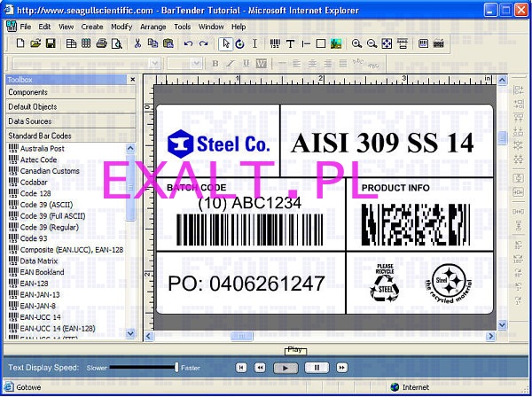This screenshot has width=532, height=397.
Task: Click the page setup table icon
Action: click(71, 43)
